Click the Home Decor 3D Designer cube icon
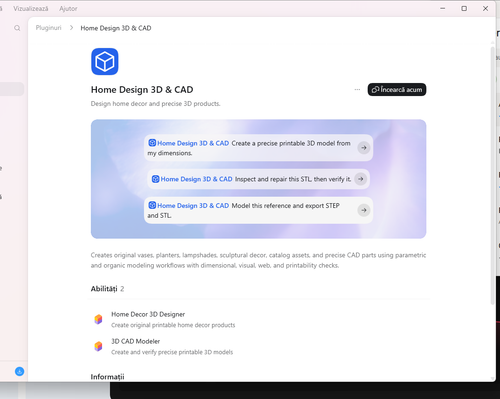The width and height of the screenshot is (500, 399). (x=98, y=319)
